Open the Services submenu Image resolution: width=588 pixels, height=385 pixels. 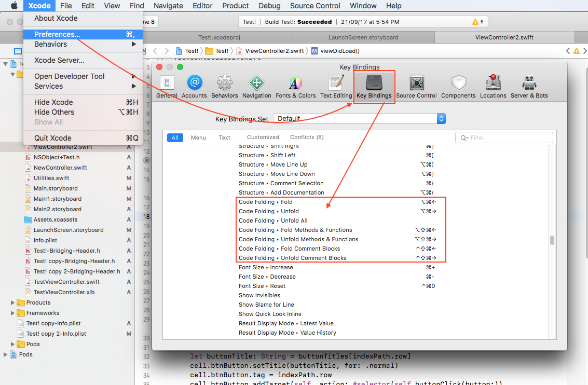point(83,86)
